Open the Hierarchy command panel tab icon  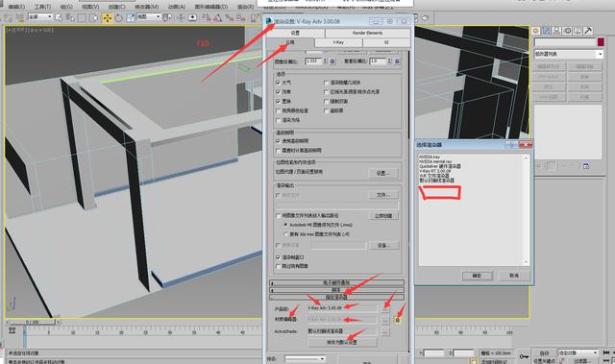tap(556, 31)
